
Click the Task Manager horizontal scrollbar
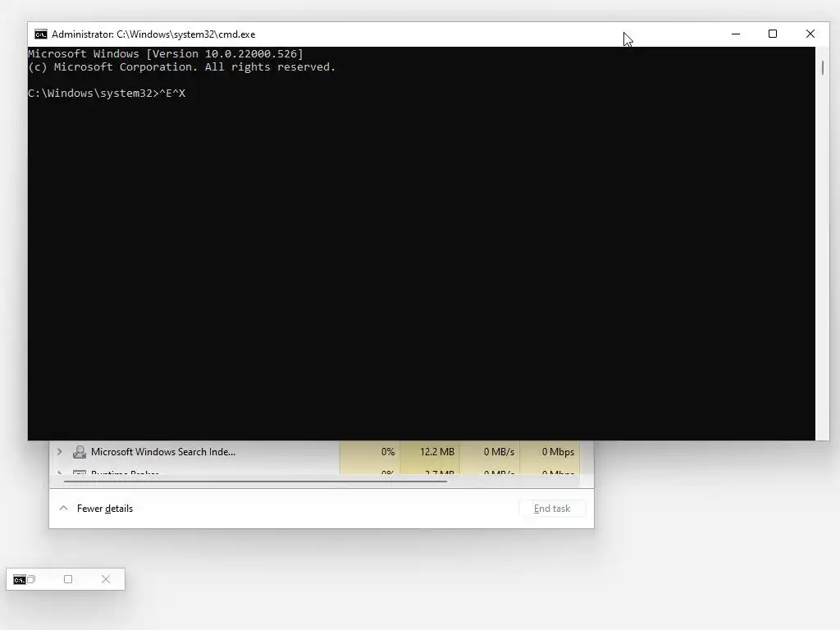[256, 481]
